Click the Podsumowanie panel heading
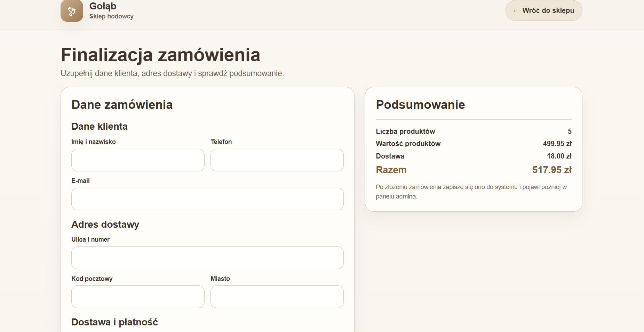 pos(420,105)
